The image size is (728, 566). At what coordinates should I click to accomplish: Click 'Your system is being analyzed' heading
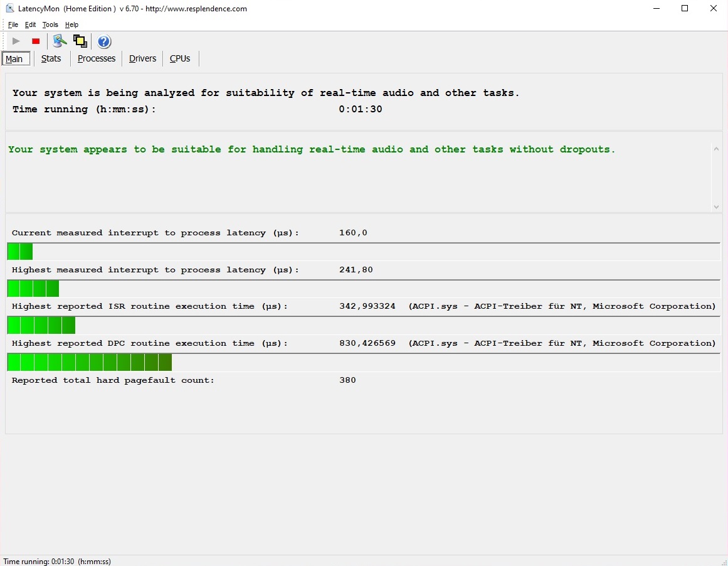tap(266, 93)
